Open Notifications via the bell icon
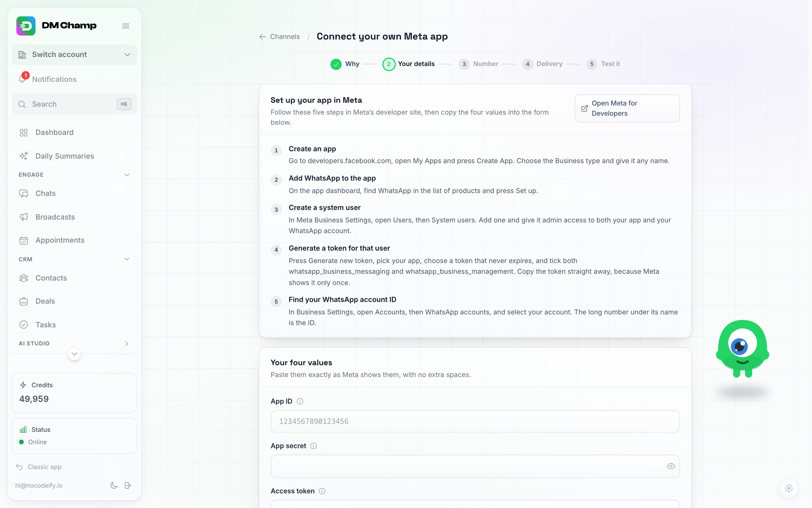Image resolution: width=812 pixels, height=508 pixels. pyautogui.click(x=22, y=79)
